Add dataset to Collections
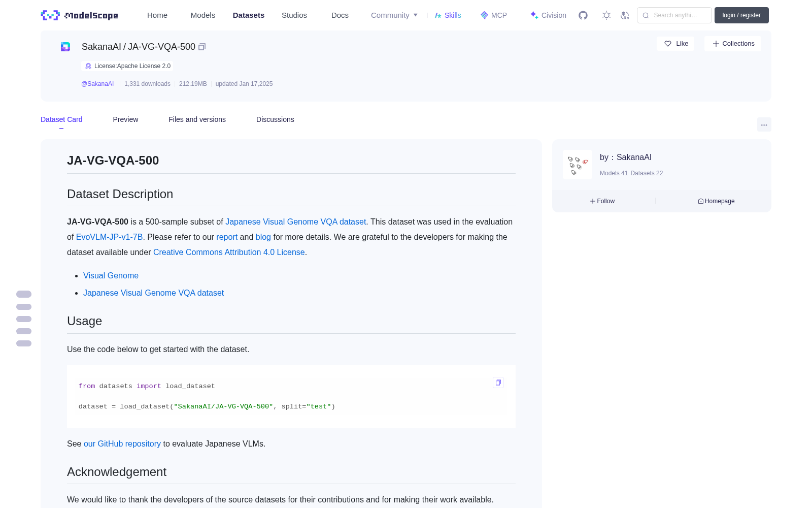 tap(733, 44)
